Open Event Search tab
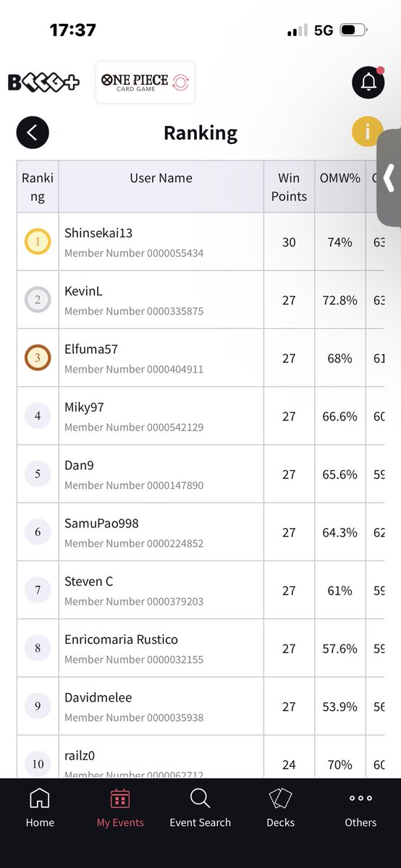This screenshot has width=401, height=868. point(200,808)
